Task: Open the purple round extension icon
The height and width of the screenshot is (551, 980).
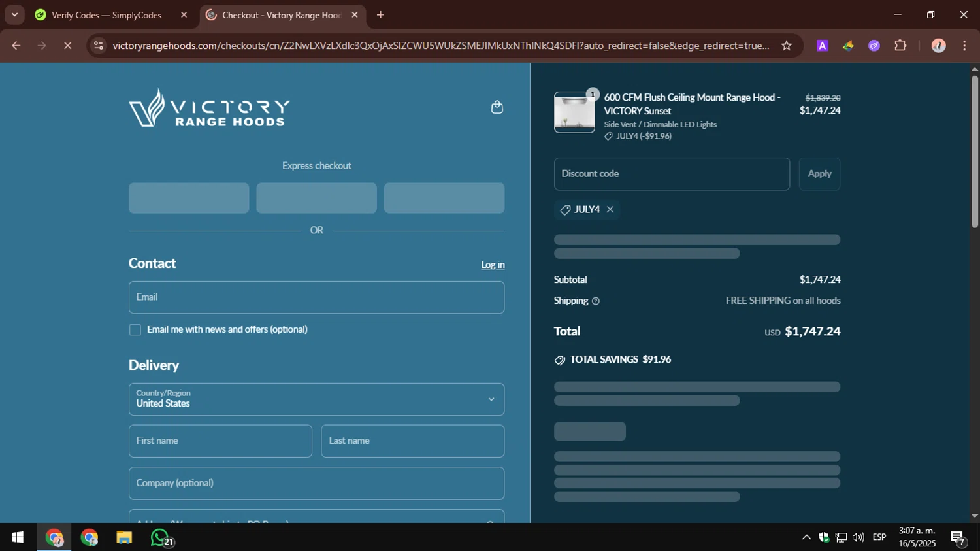Action: click(874, 46)
